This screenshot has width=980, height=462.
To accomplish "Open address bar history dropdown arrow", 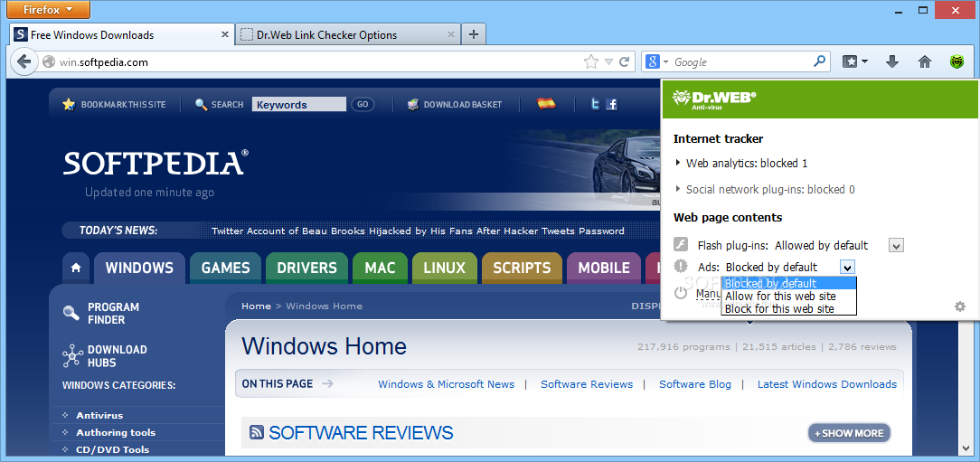I will (x=608, y=61).
